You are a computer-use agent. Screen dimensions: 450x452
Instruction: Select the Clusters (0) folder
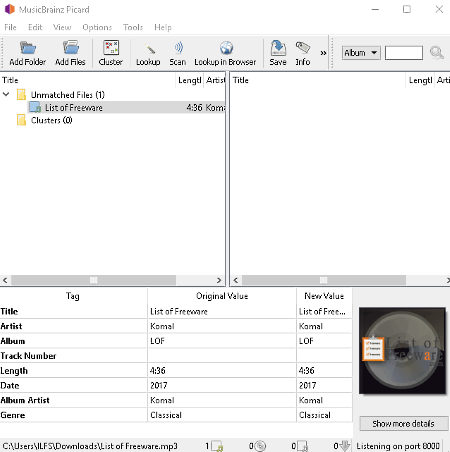pyautogui.click(x=51, y=120)
